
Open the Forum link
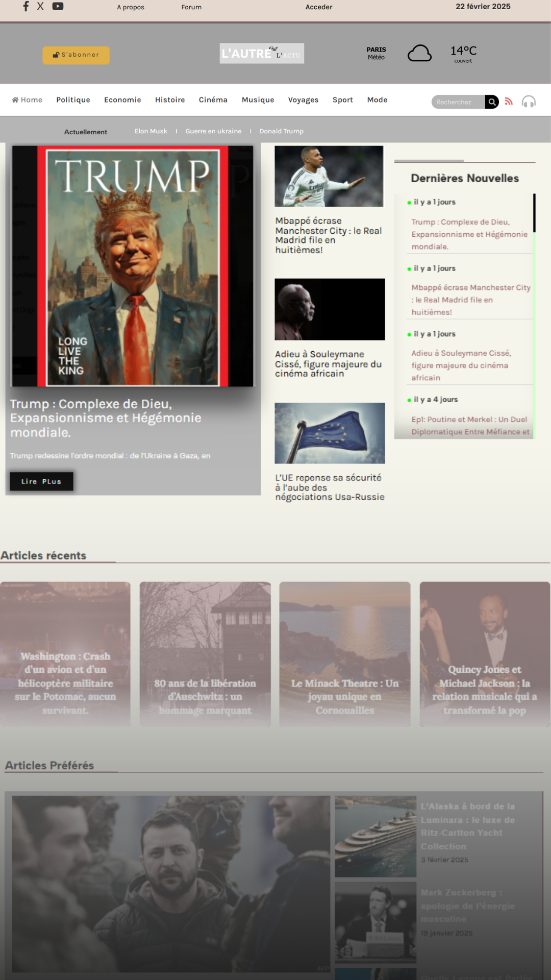point(191,7)
